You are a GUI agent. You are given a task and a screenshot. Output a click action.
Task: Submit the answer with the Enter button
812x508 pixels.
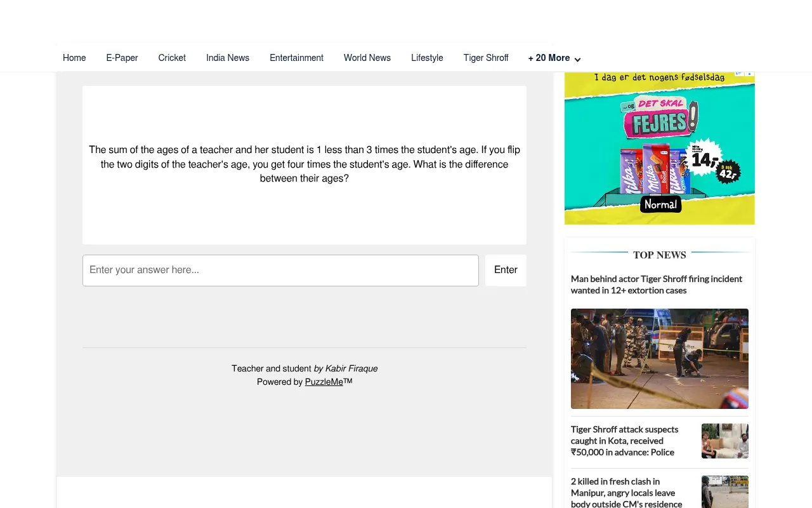pos(506,271)
